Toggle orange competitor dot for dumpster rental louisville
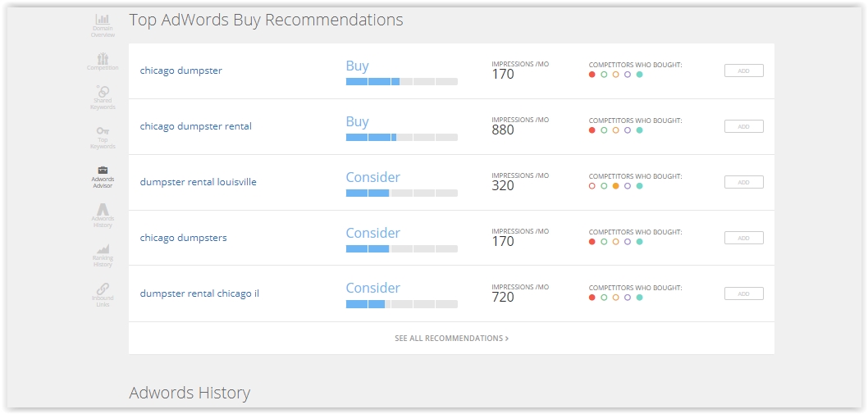This screenshot has width=868, height=414. [615, 186]
